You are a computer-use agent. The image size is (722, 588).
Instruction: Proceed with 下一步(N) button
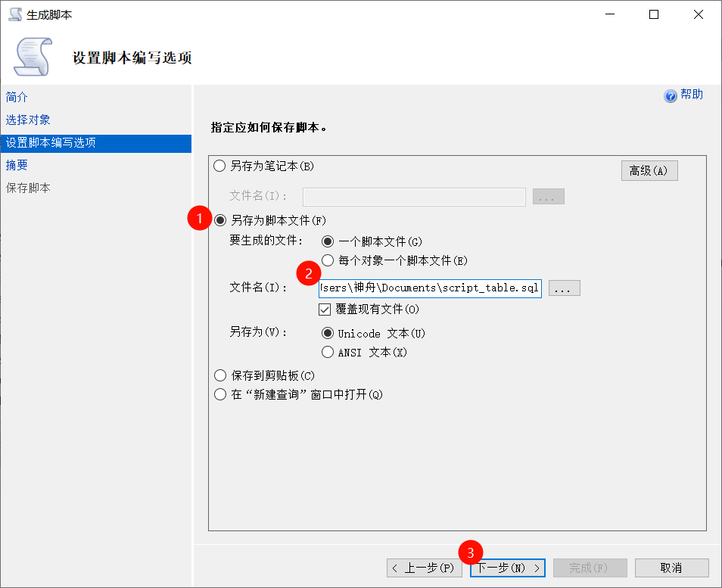point(507,568)
